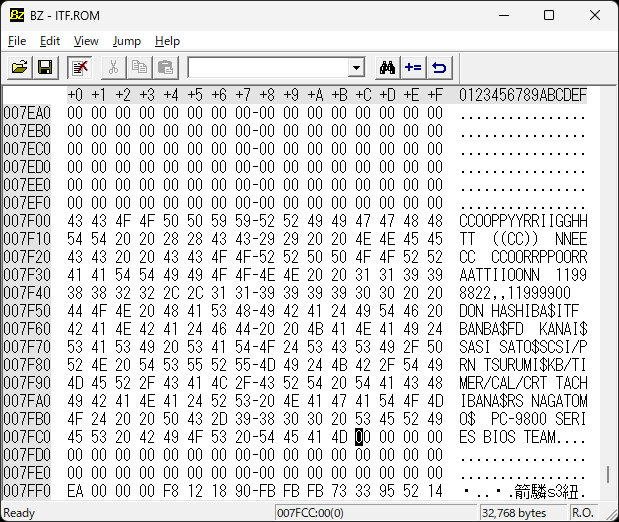This screenshot has height=522, width=619.
Task: Click address label 007EA0
Action: (x=27, y=113)
